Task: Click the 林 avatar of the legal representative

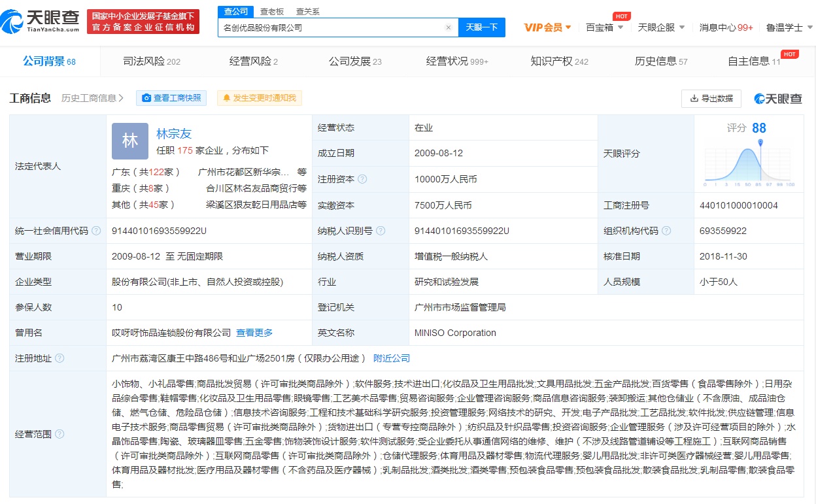Action: [x=130, y=141]
